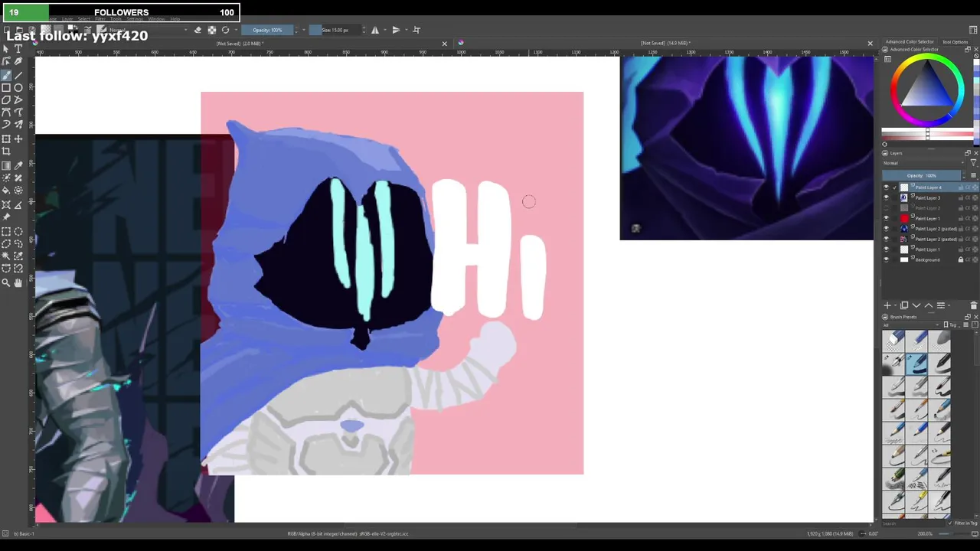980x551 pixels.
Task: Switch to the Tool Options tab
Action: click(955, 42)
